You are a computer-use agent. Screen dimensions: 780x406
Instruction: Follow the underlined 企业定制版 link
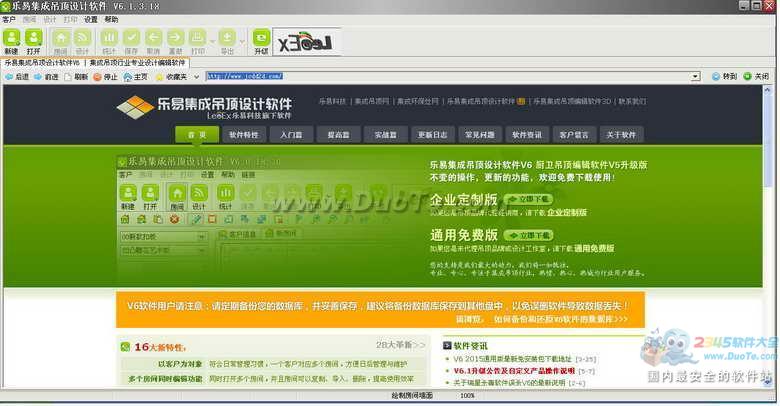point(567,212)
